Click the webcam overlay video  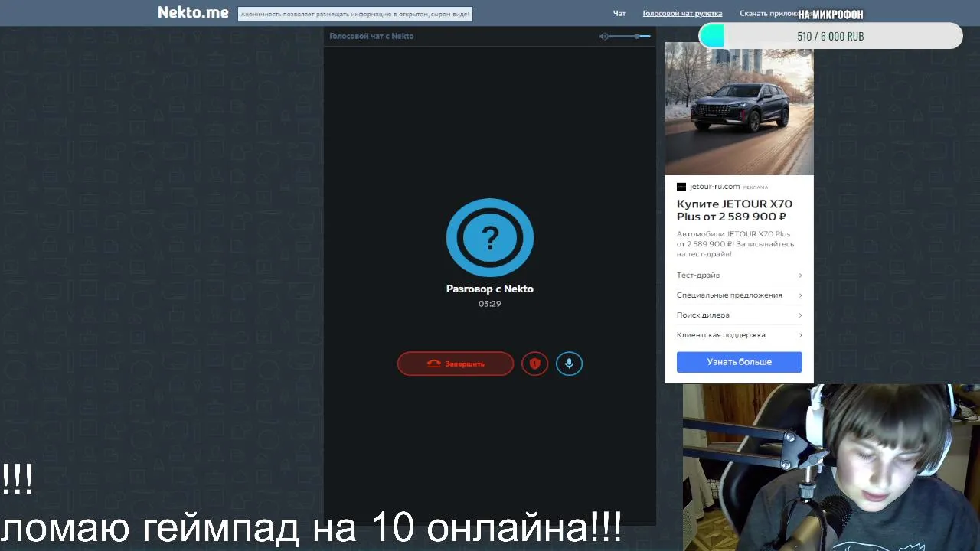831,467
